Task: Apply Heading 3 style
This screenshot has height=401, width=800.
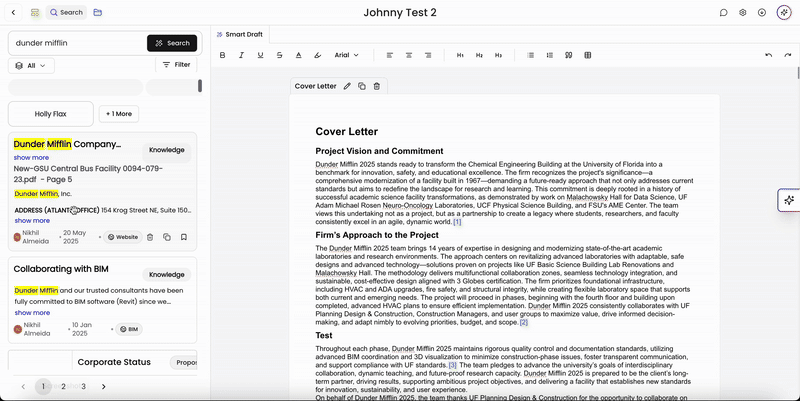Action: [x=498, y=55]
